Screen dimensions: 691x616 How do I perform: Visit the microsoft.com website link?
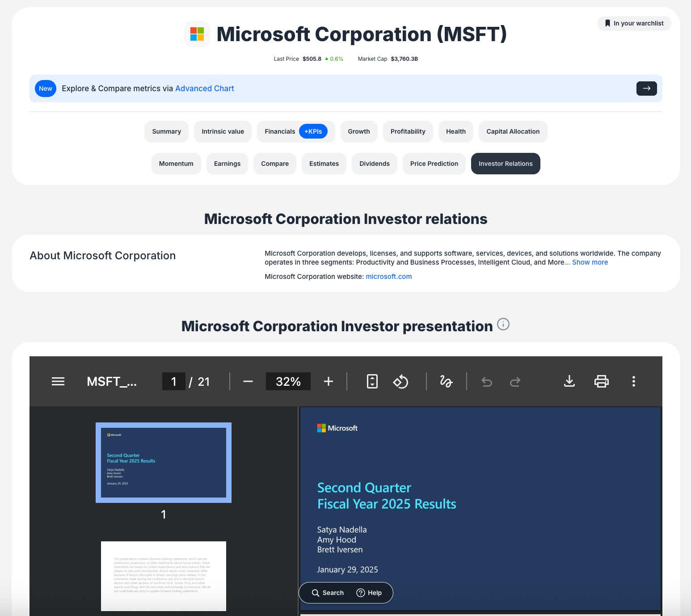point(389,277)
